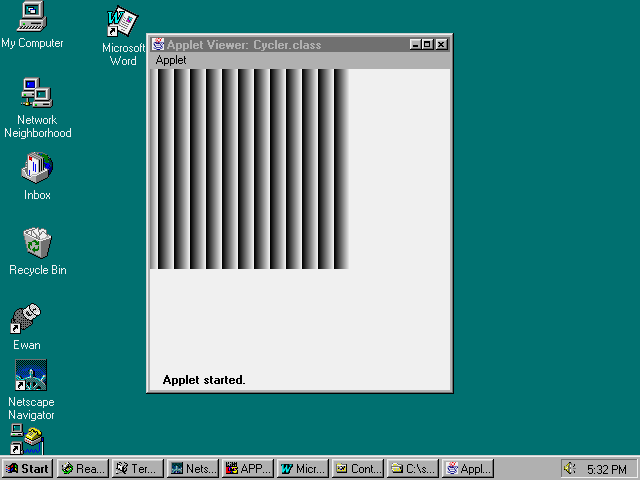
Task: Click the Applet started. status text
Action: [x=204, y=380]
